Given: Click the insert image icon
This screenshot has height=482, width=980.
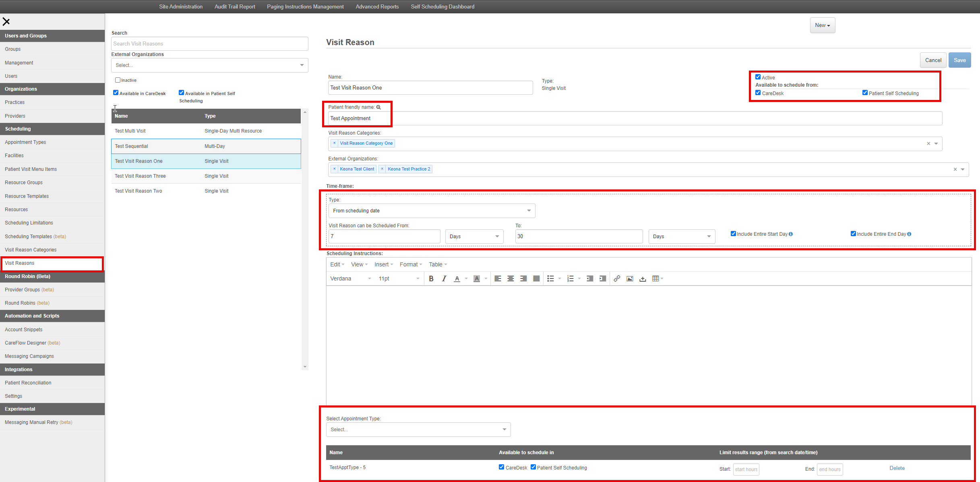Looking at the screenshot, I should pyautogui.click(x=630, y=278).
